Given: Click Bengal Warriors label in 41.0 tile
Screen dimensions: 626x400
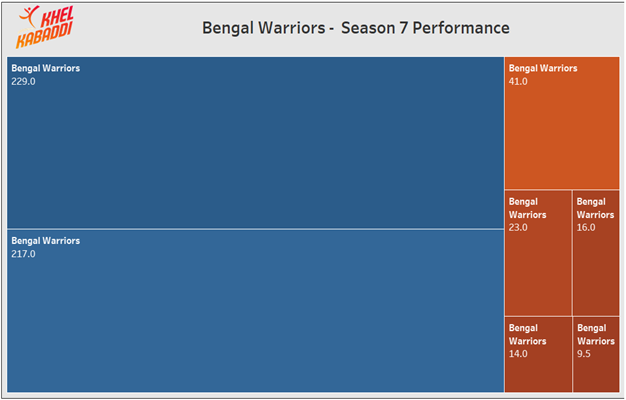Looking at the screenshot, I should pos(543,68).
